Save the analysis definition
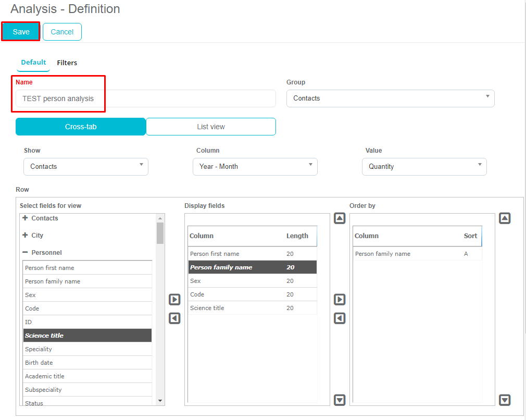 (21, 32)
